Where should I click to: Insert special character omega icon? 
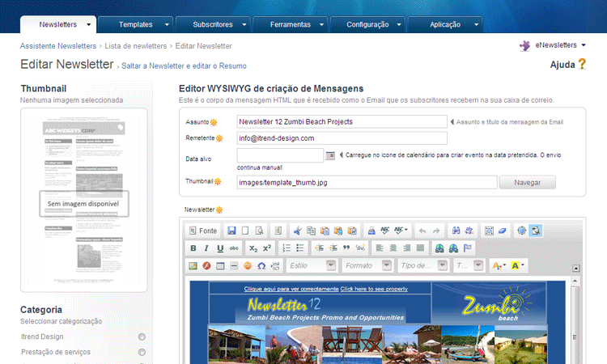point(261,266)
